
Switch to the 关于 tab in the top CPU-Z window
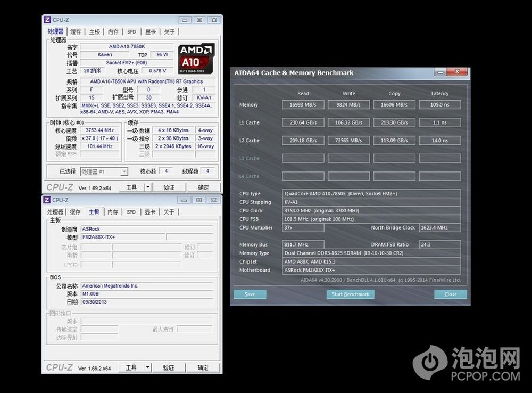169,31
